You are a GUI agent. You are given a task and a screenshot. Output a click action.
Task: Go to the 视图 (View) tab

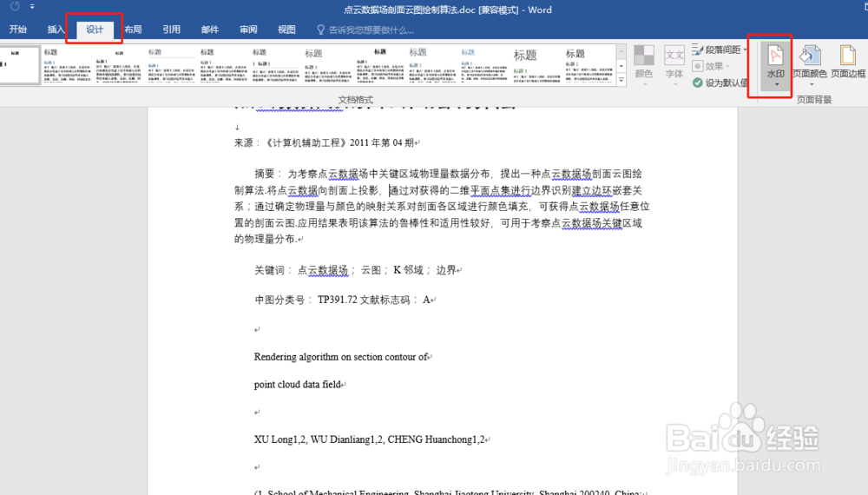286,30
